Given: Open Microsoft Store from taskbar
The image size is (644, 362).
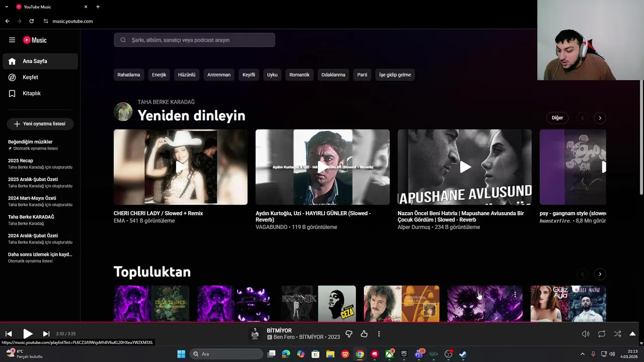Looking at the screenshot, I should (x=315, y=354).
